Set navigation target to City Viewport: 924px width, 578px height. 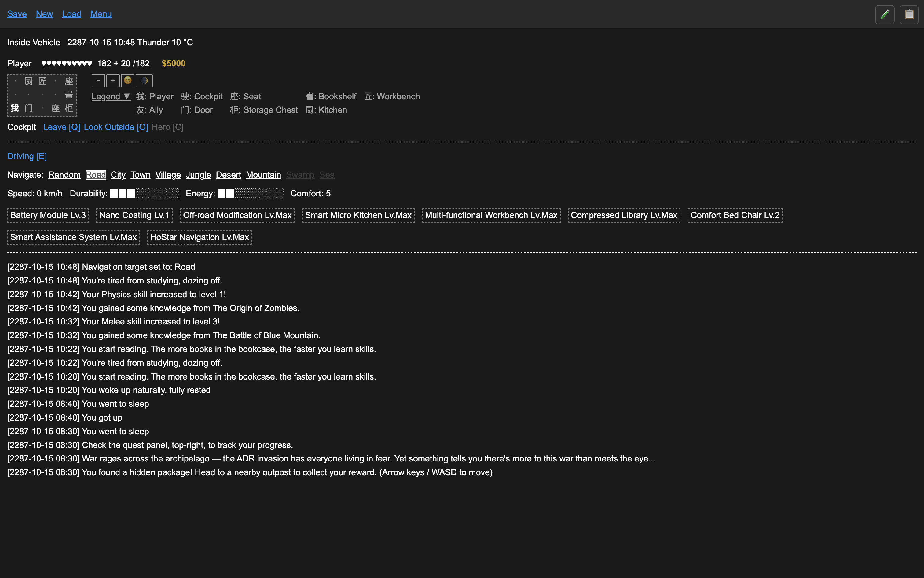(x=118, y=175)
